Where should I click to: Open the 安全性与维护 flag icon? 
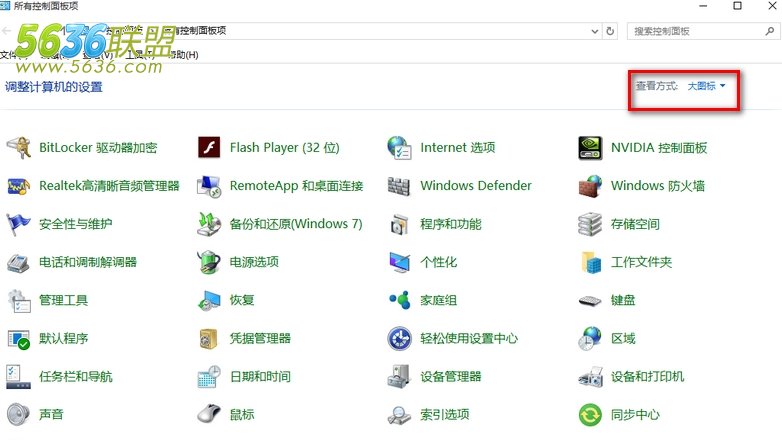(18, 224)
